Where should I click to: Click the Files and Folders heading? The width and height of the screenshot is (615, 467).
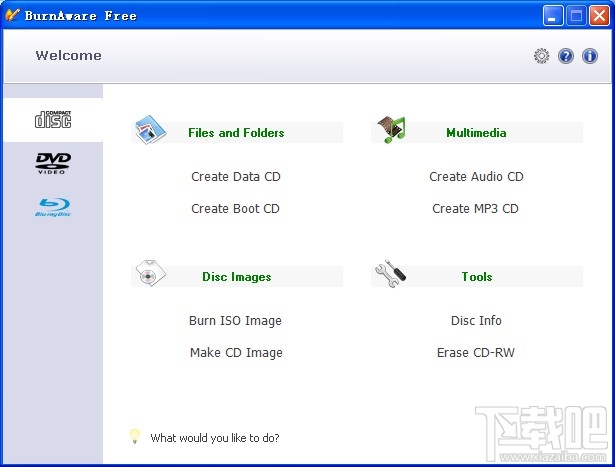(236, 133)
